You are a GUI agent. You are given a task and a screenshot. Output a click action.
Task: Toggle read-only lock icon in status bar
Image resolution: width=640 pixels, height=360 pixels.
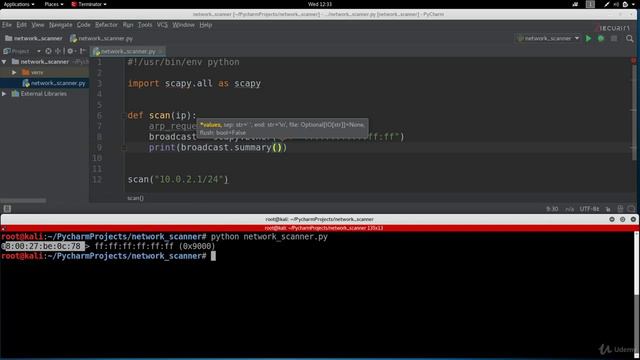tap(608, 209)
